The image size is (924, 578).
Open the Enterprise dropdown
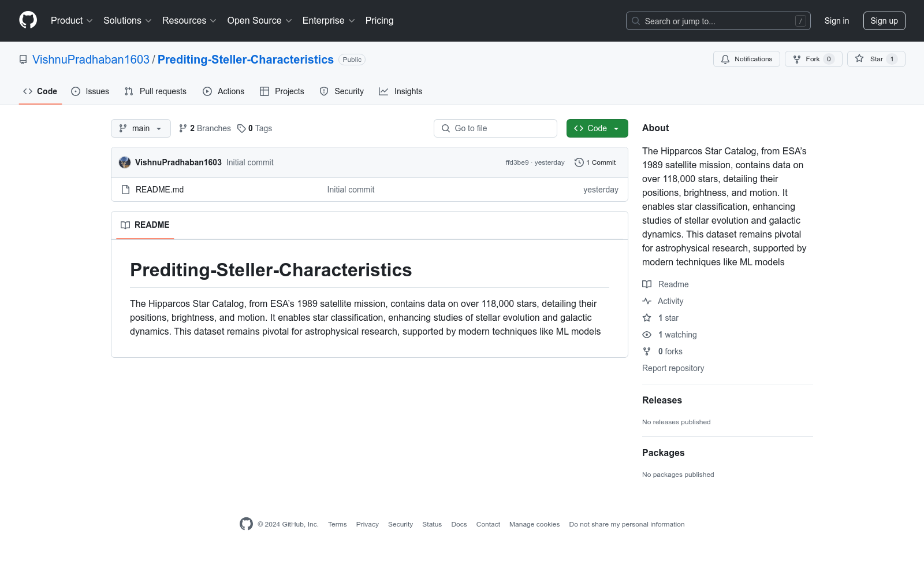(329, 21)
